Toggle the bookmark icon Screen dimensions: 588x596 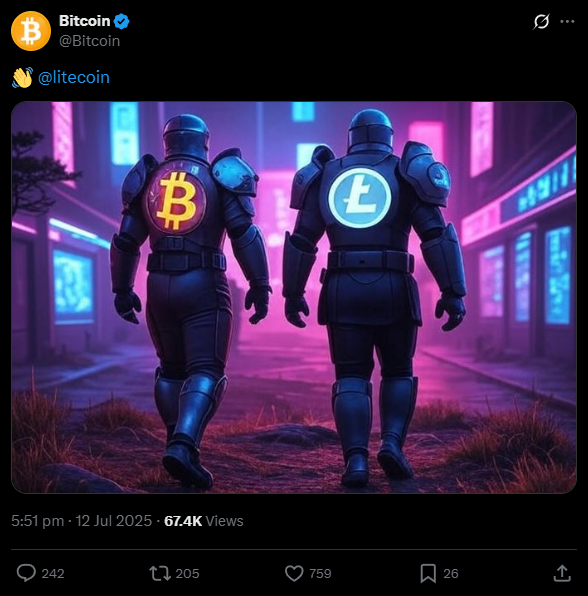click(x=428, y=573)
